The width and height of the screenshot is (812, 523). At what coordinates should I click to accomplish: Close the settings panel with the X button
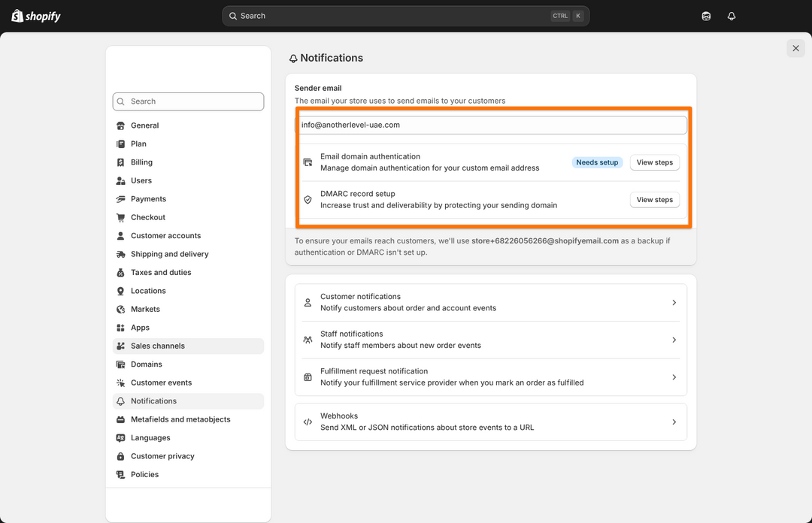click(795, 48)
